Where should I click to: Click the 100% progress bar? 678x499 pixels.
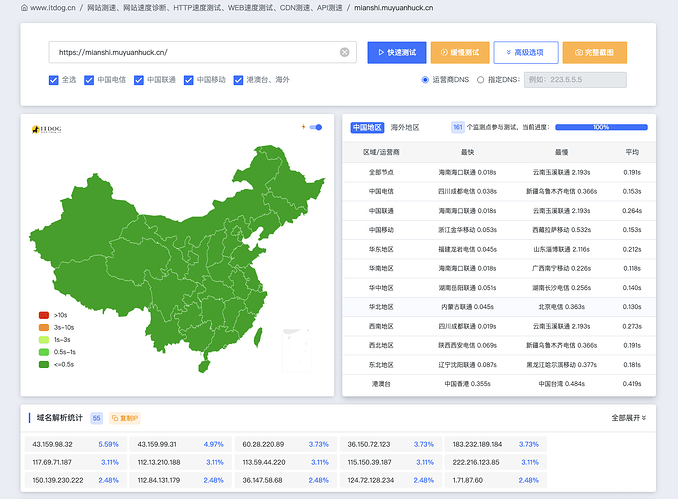click(x=601, y=127)
